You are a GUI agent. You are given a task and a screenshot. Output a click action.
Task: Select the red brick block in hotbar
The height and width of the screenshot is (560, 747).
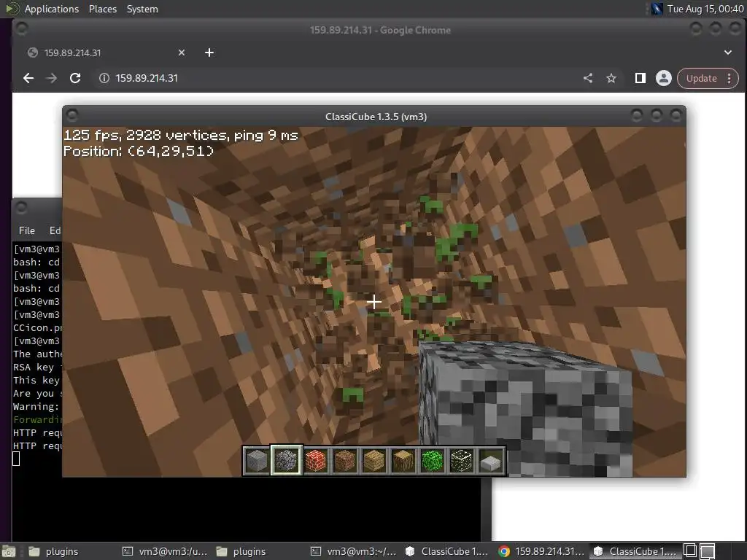[315, 461]
